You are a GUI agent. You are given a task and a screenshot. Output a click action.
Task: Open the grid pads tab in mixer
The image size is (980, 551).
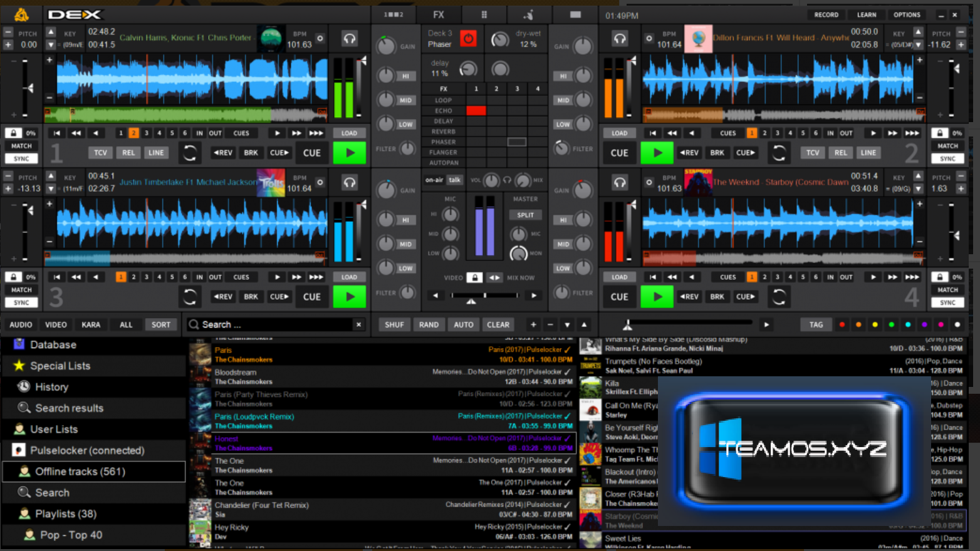click(484, 14)
